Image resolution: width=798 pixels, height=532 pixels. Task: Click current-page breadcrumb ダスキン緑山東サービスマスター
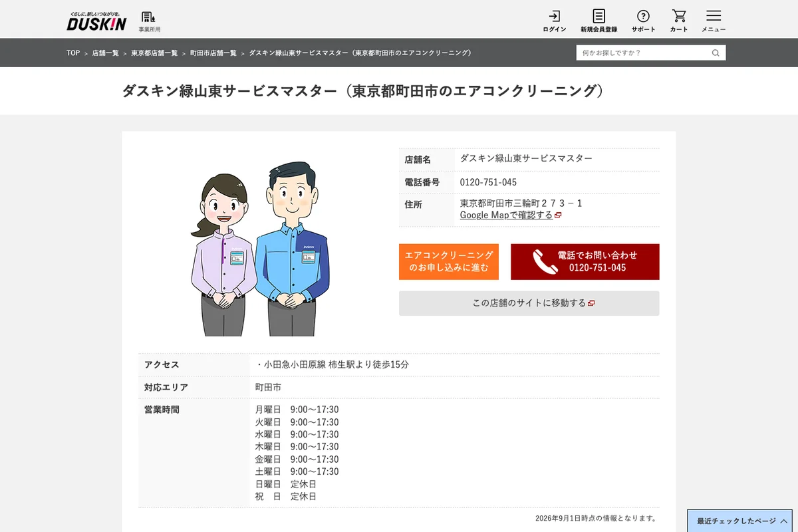360,53
